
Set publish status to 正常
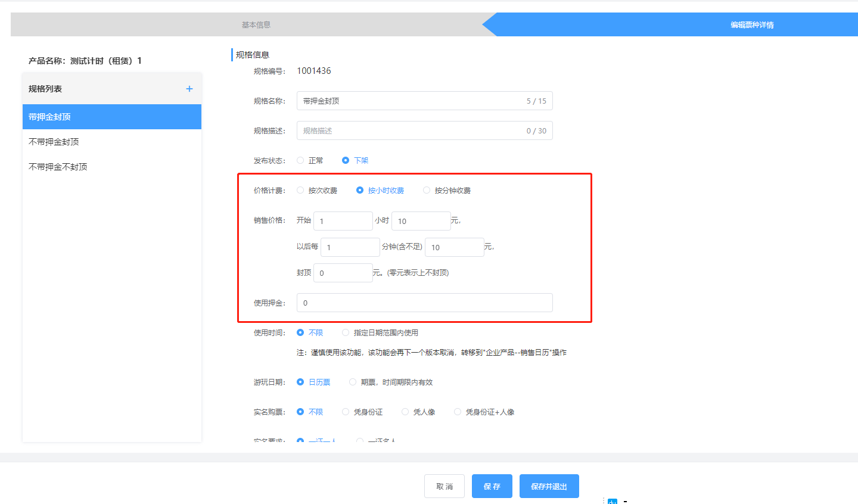pyautogui.click(x=301, y=160)
